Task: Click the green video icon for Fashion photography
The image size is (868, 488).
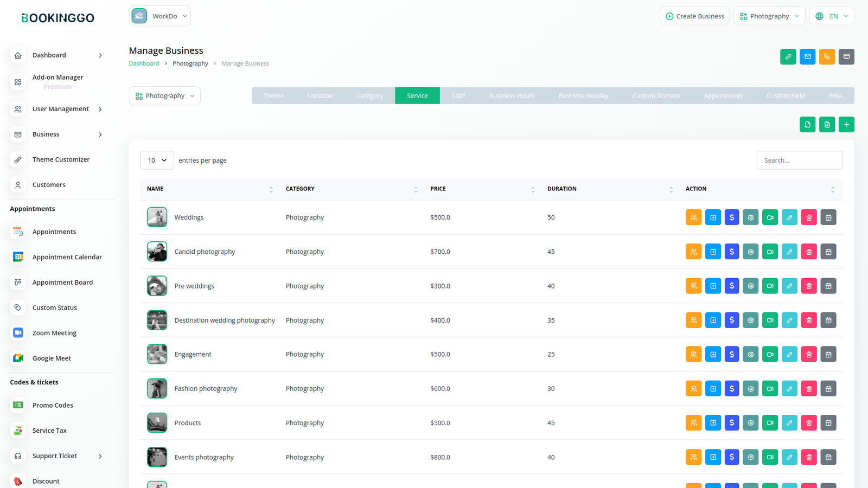Action: pos(770,389)
